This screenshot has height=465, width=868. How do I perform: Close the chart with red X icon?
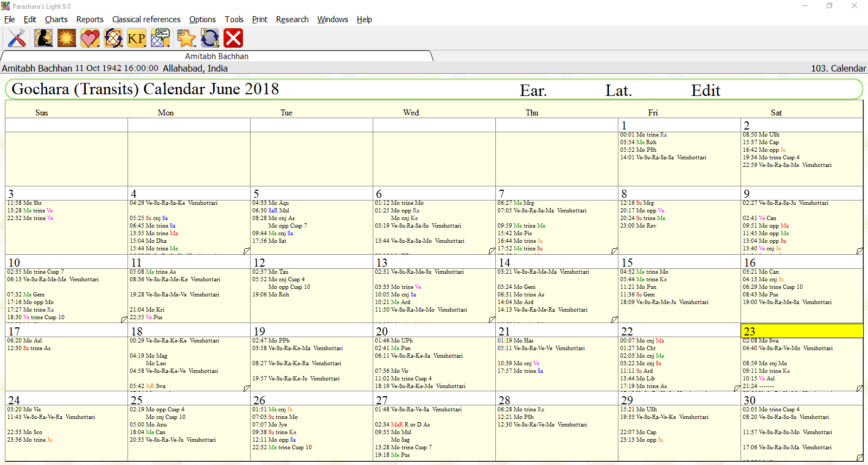click(233, 38)
